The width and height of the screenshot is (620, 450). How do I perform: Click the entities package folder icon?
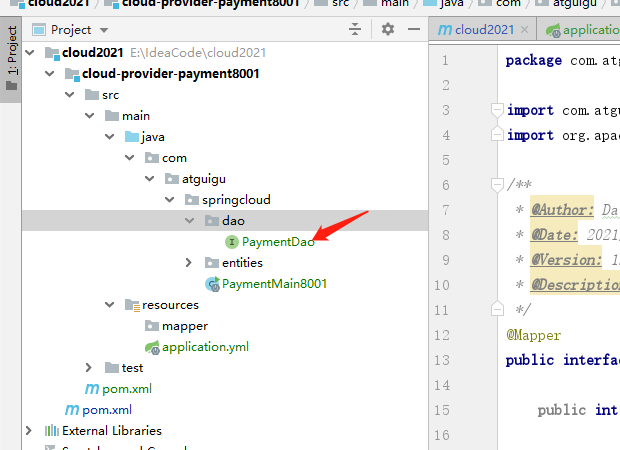pyautogui.click(x=212, y=263)
